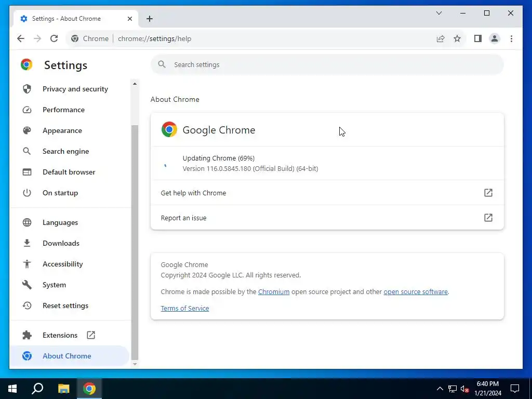Click the network icon in system tray
The width and height of the screenshot is (532, 399).
(x=453, y=389)
